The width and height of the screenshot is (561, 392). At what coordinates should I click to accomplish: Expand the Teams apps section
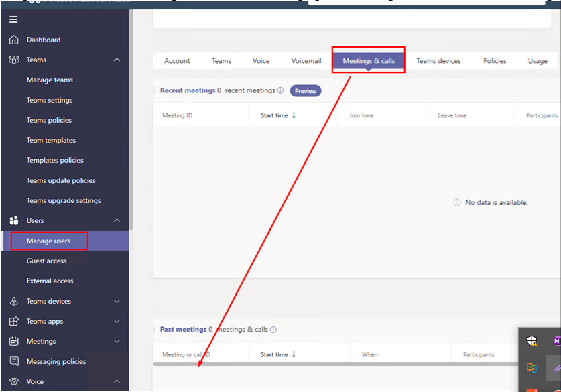point(117,321)
